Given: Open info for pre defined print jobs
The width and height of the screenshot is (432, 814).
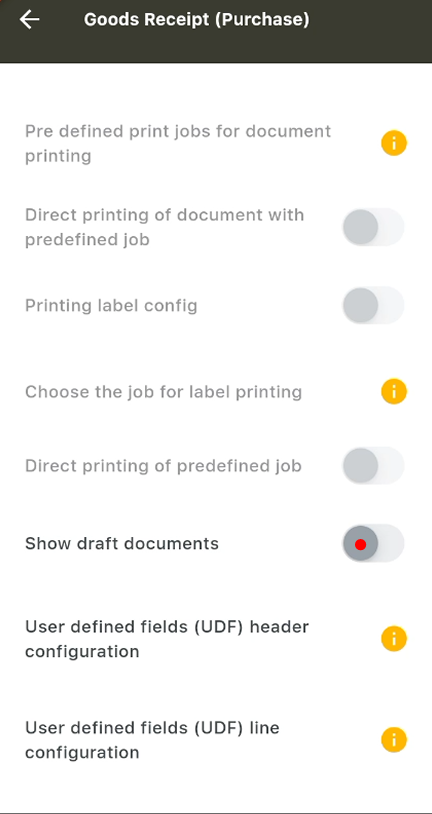Looking at the screenshot, I should [394, 143].
